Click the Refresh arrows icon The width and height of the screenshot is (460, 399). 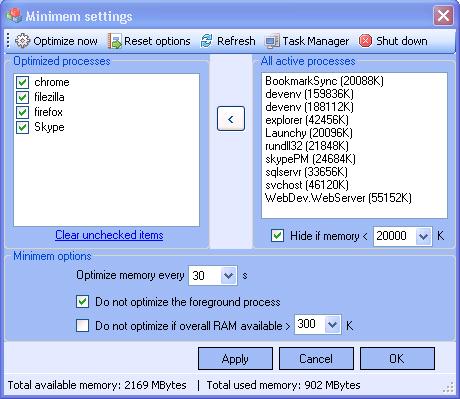tap(207, 41)
